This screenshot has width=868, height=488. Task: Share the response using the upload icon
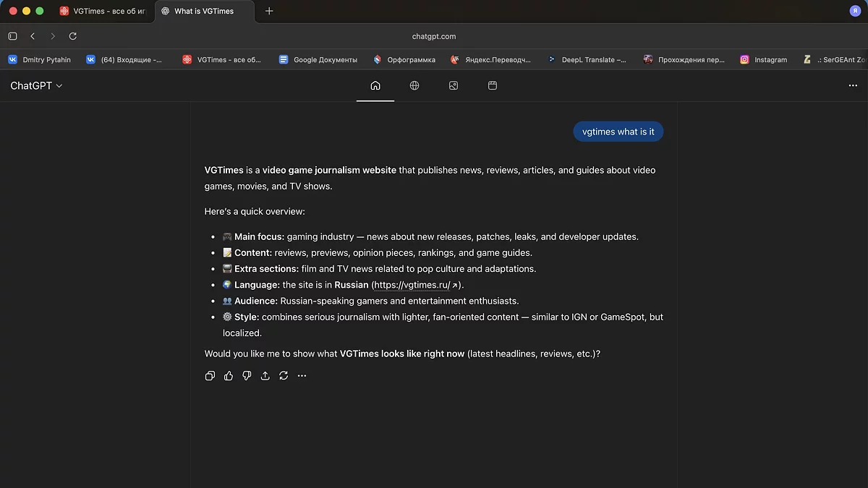tap(265, 376)
